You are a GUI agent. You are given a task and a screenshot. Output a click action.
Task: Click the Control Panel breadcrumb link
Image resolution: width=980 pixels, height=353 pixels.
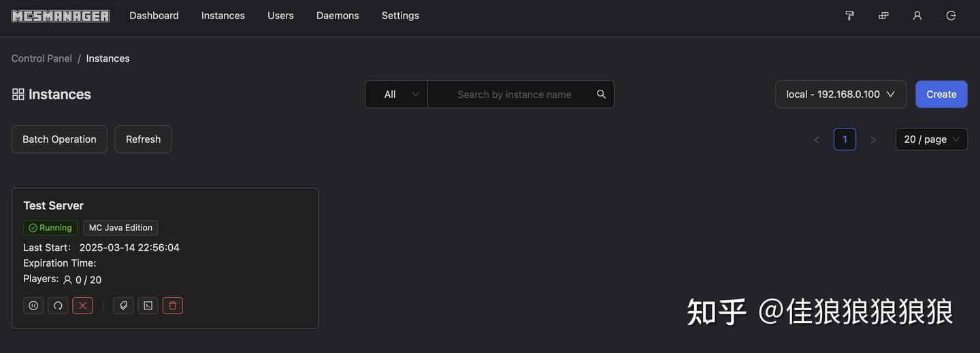(42, 58)
